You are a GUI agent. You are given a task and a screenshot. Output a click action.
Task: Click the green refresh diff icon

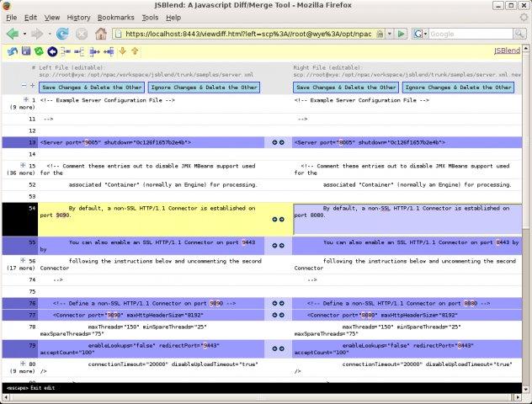click(x=39, y=51)
